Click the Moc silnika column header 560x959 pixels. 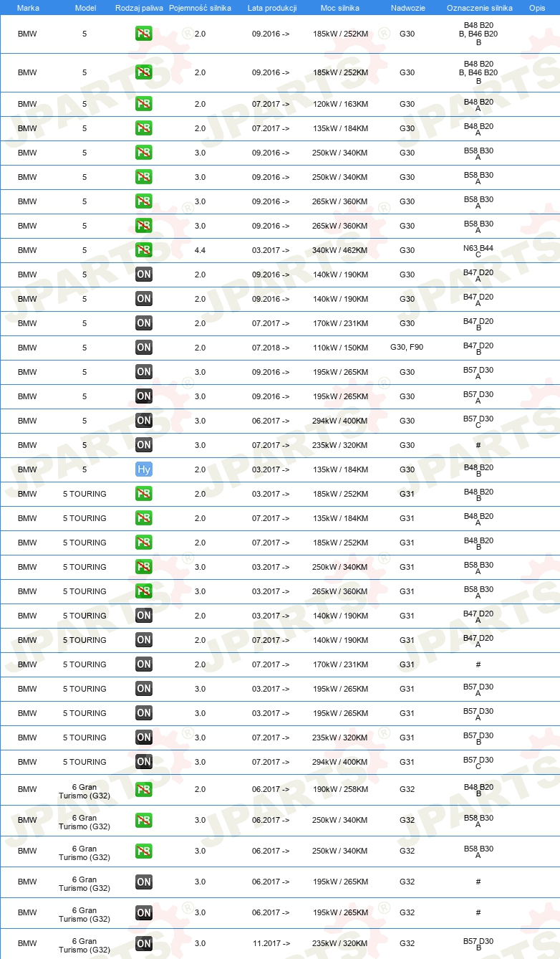(340, 8)
